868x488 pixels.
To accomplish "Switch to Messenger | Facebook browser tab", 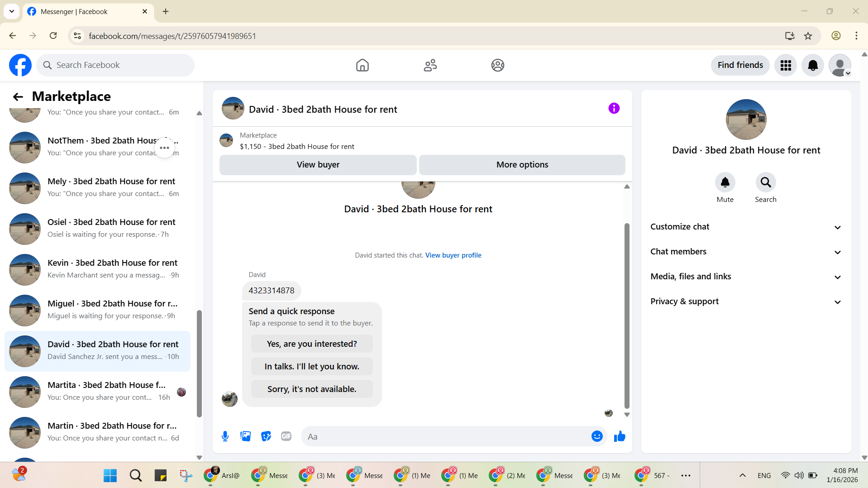I will click(x=88, y=12).
